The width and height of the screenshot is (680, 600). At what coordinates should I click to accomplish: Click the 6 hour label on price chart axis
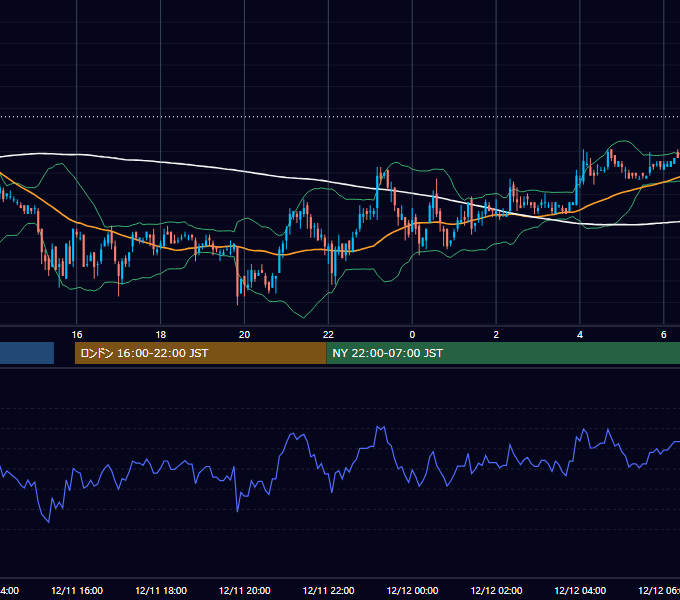[664, 335]
